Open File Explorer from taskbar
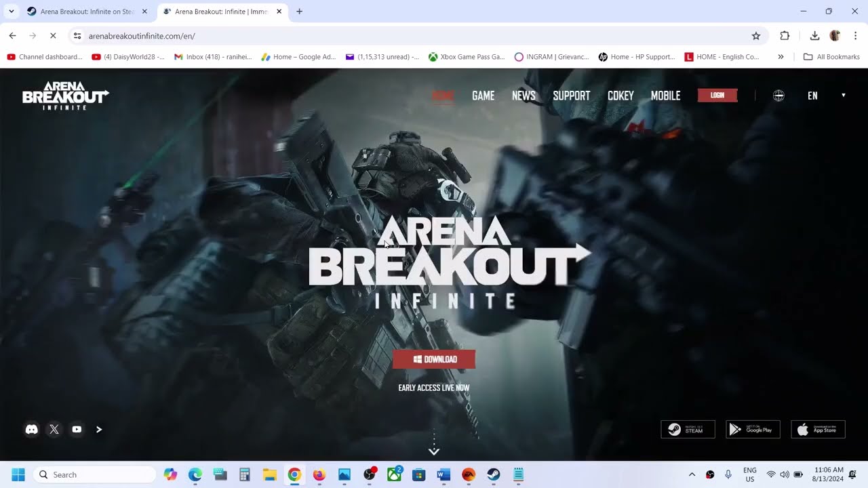This screenshot has width=868, height=488. coord(270,474)
